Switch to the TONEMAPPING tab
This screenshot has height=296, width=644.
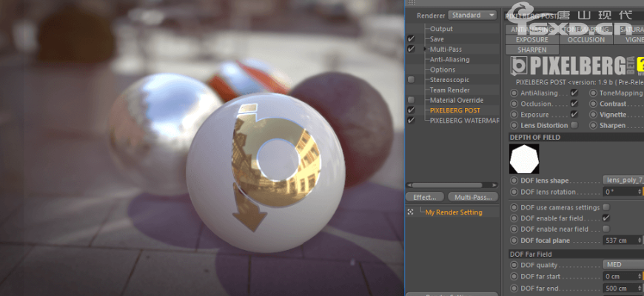pyautogui.click(x=586, y=30)
